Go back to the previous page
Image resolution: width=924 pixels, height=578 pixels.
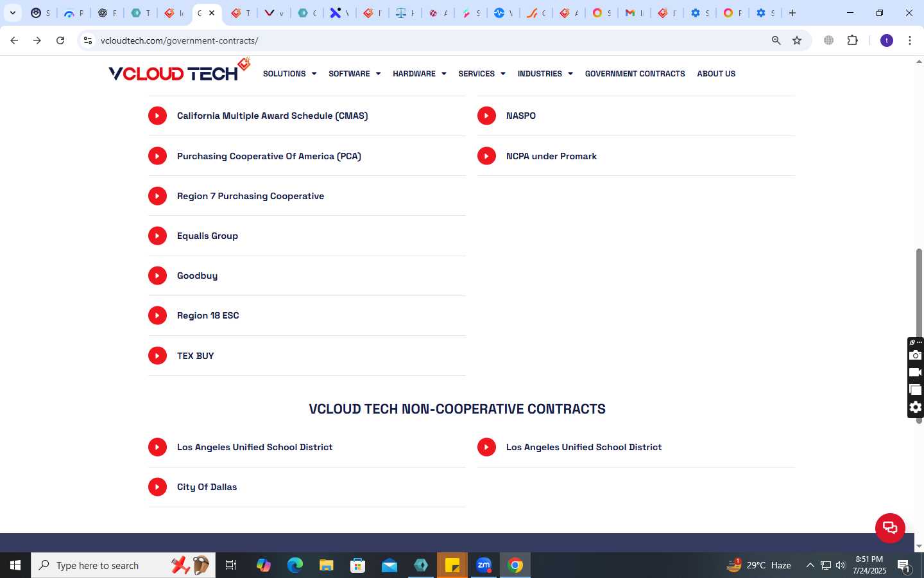[14, 40]
